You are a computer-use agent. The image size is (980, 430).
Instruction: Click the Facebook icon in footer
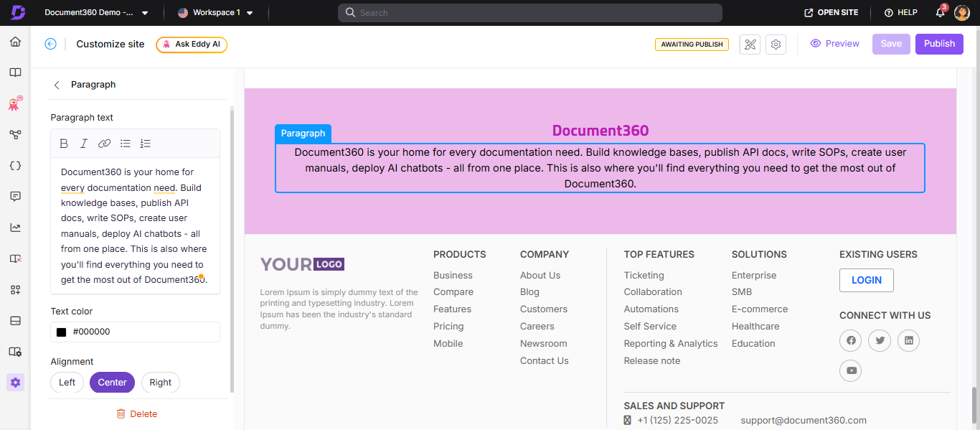[851, 340]
